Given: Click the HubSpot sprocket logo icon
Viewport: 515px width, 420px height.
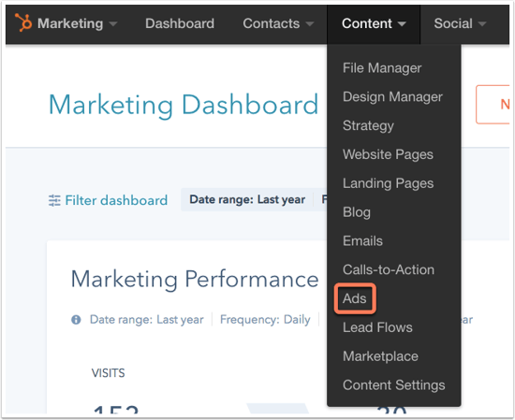Looking at the screenshot, I should 23,22.
